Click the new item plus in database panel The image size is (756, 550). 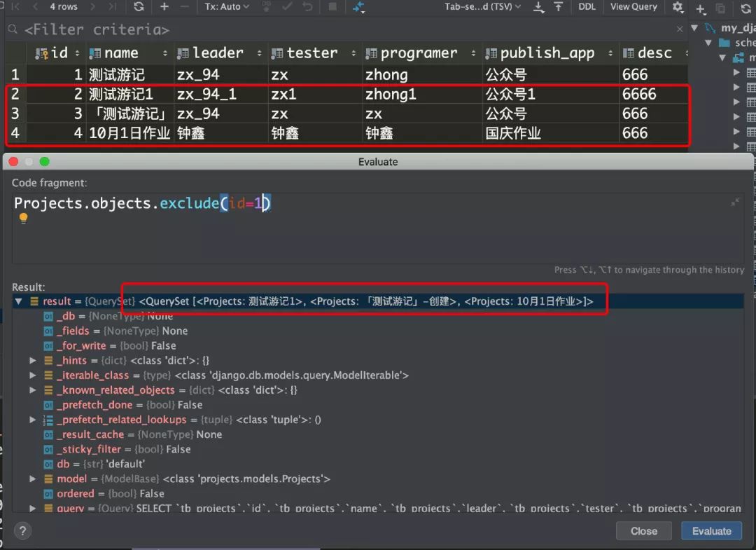click(x=701, y=8)
